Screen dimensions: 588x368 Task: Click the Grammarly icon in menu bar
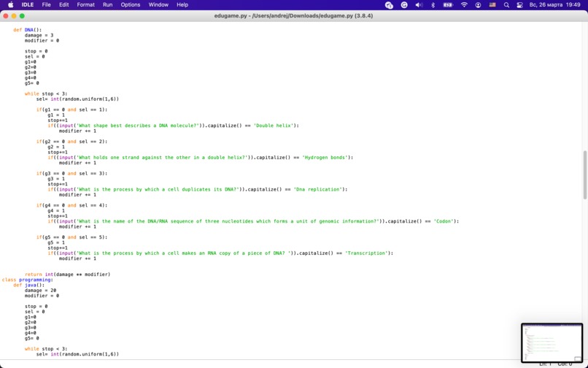(404, 5)
